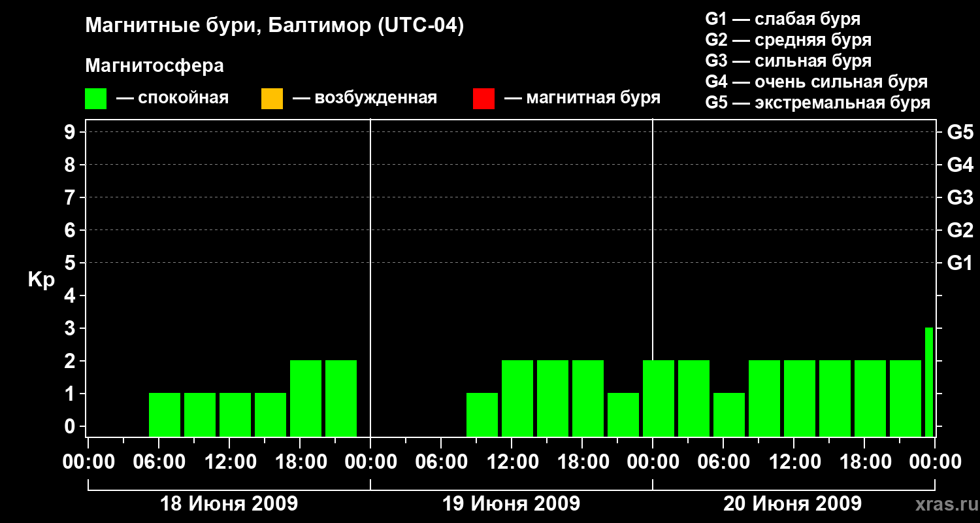The image size is (980, 523).
Task: Click the bar crossing midnight into 20 June
Action: pyautogui.click(x=659, y=398)
